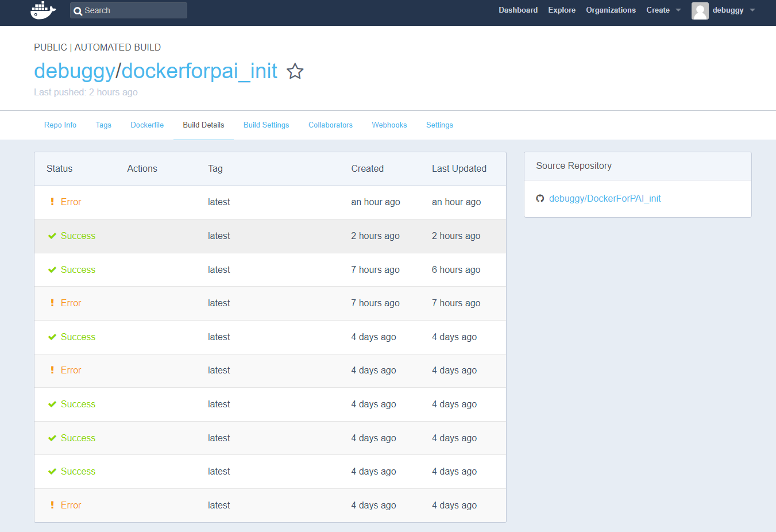Click the debuggy owner link in title
Screen dimensions: 776x532
tap(75, 71)
